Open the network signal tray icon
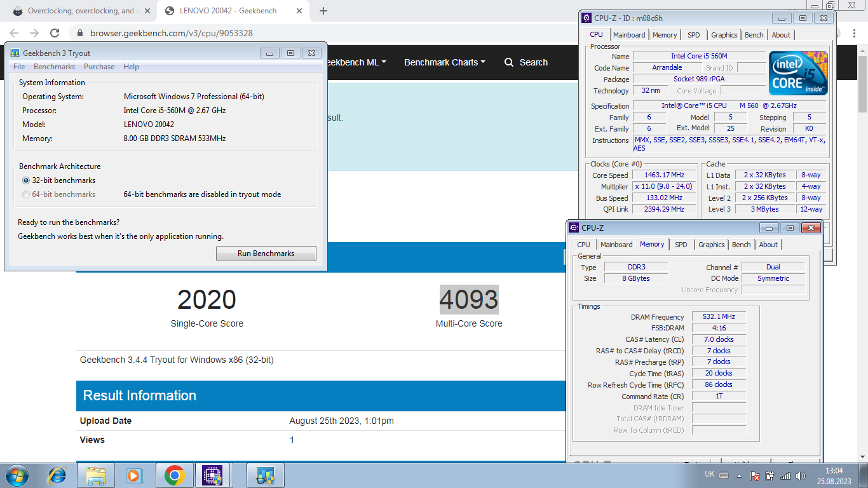 click(x=785, y=475)
